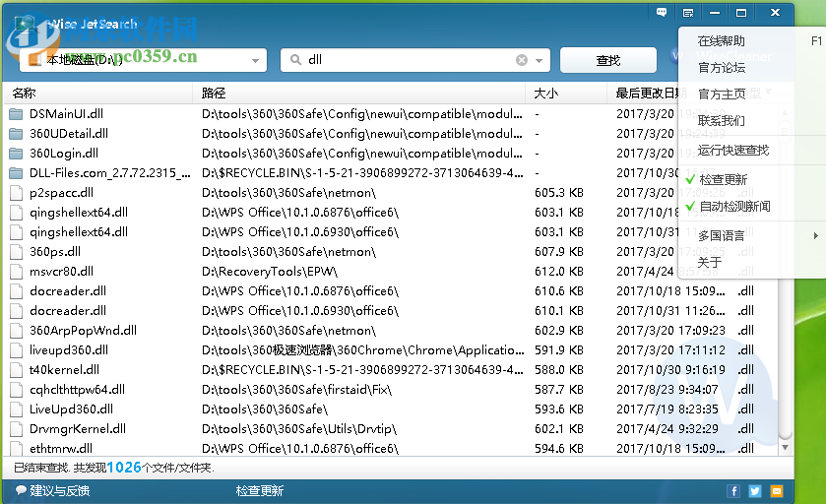
Task: Sort by the 大小 column header
Action: 566,94
